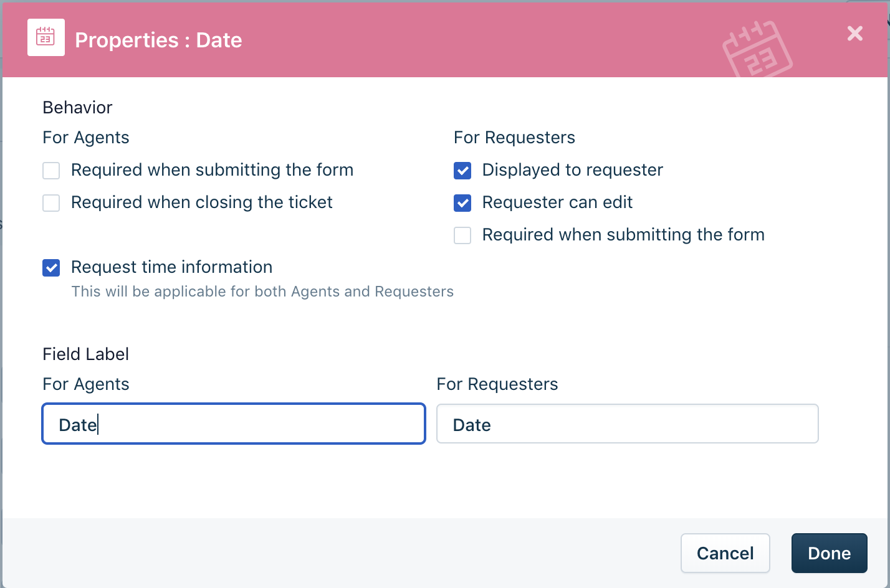Click the 'Required when closing the ticket' label text
The image size is (890, 588).
click(201, 202)
